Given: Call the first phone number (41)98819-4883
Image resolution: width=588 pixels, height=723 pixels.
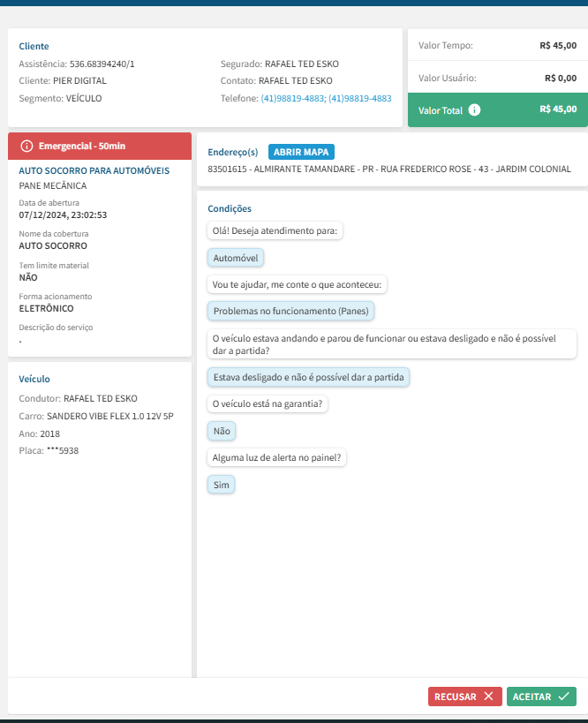Looking at the screenshot, I should click(293, 98).
